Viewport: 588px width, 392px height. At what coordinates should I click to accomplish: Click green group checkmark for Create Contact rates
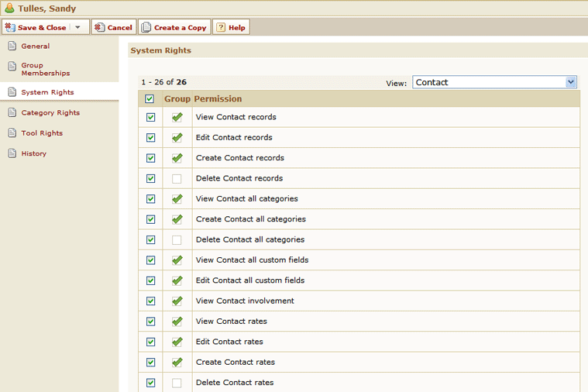(x=177, y=362)
